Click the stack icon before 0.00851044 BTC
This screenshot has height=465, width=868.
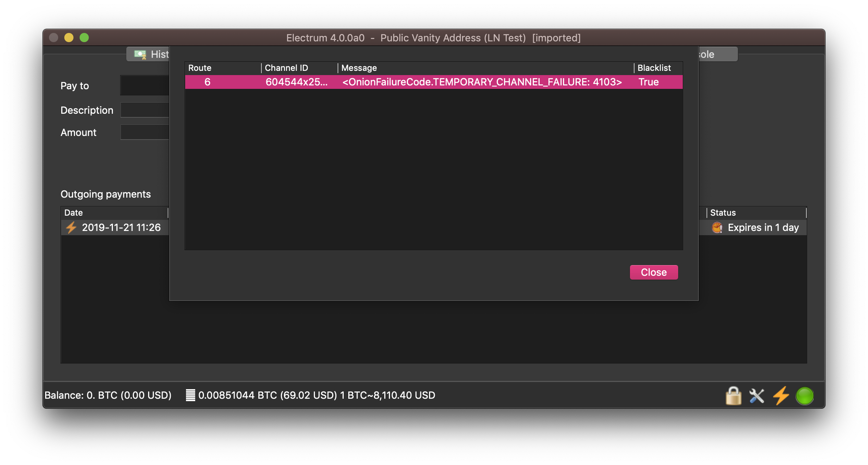tap(190, 395)
